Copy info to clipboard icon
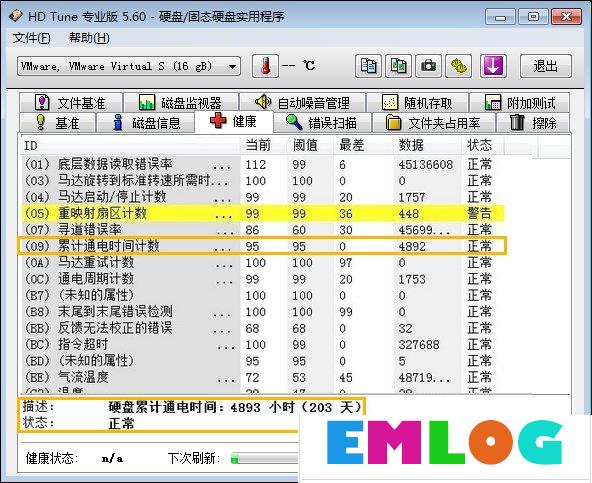Image resolution: width=592 pixels, height=483 pixels. coord(368,66)
